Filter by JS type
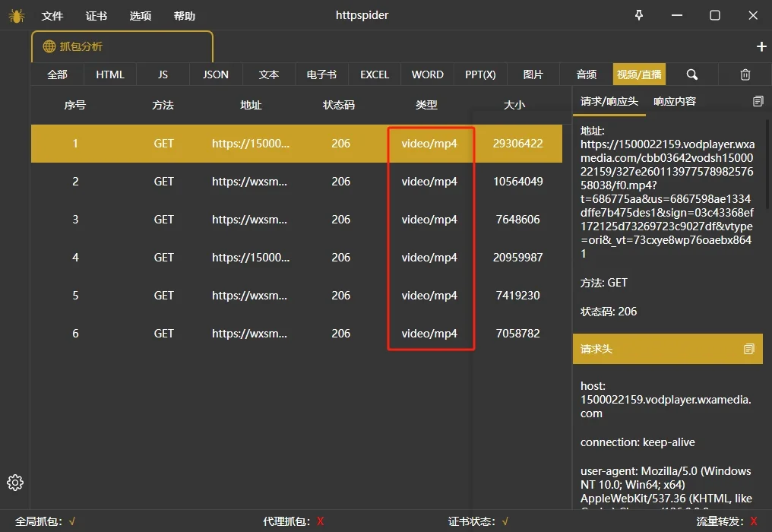Image resolution: width=772 pixels, height=532 pixels. click(163, 74)
